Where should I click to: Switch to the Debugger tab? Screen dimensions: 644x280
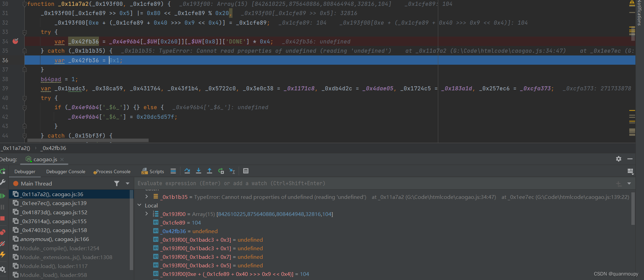tap(25, 171)
